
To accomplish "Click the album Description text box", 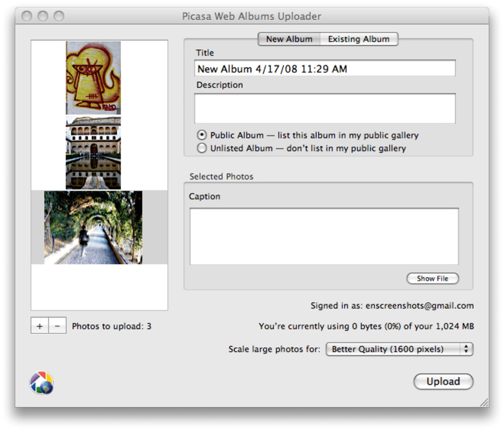I will coord(325,108).
